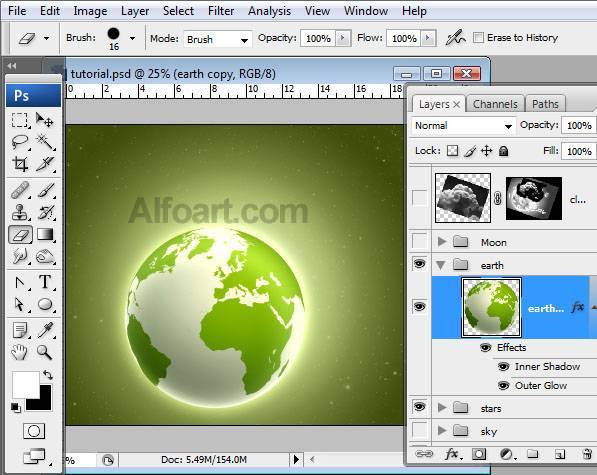The height and width of the screenshot is (475, 597).
Task: Select the Move tool
Action: click(x=45, y=120)
